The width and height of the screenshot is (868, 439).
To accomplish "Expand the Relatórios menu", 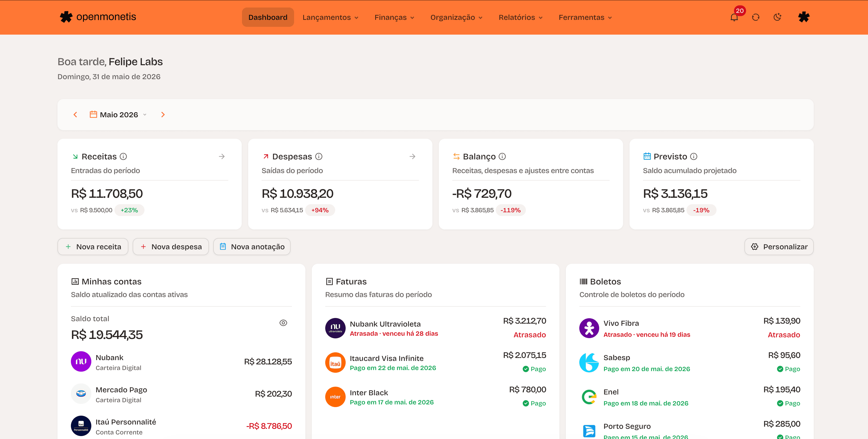I will click(x=520, y=17).
